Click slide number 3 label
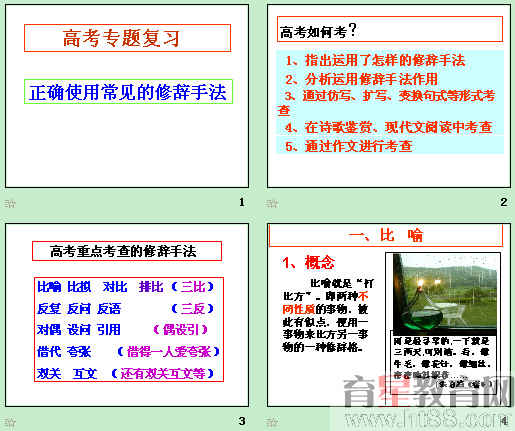The height and width of the screenshot is (431, 515). pos(242,421)
